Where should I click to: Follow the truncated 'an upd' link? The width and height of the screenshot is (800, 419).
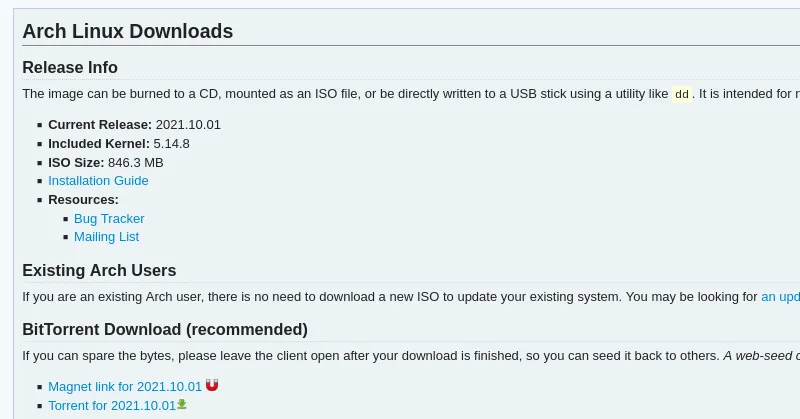pyautogui.click(x=780, y=297)
